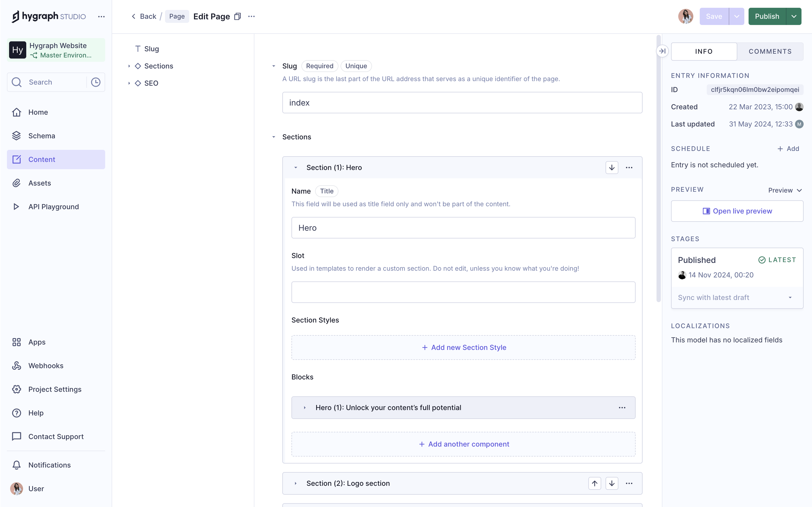The image size is (812, 507).
Task: Switch to the Comments tab
Action: 770,51
